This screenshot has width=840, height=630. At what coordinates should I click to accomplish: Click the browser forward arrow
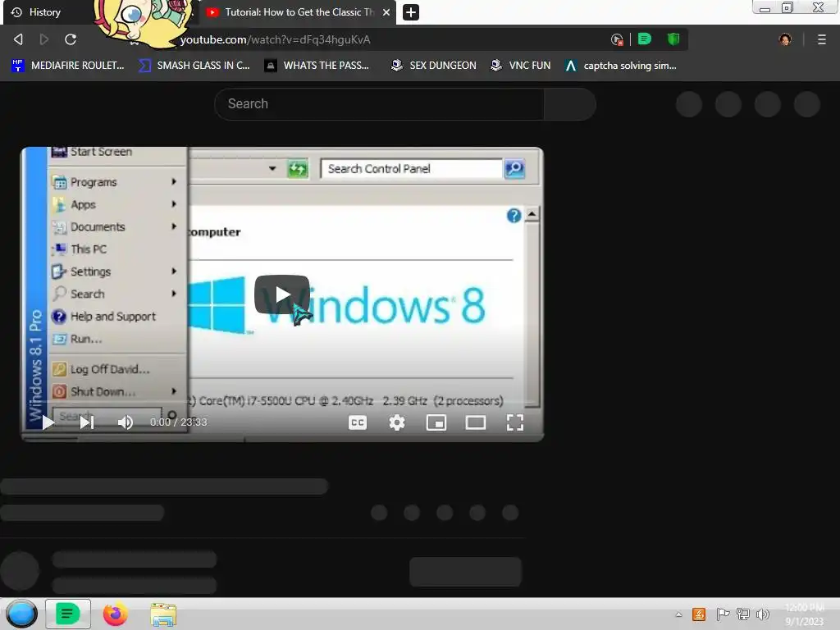coord(44,39)
